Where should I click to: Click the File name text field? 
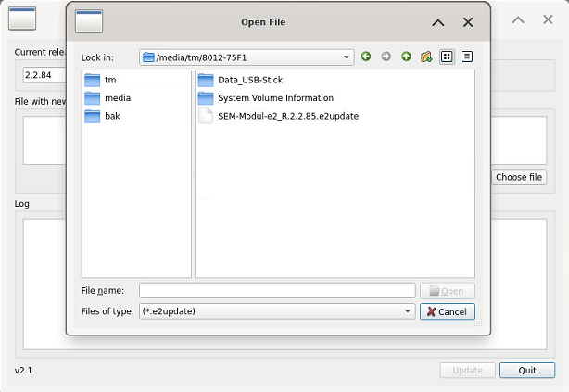[276, 291]
